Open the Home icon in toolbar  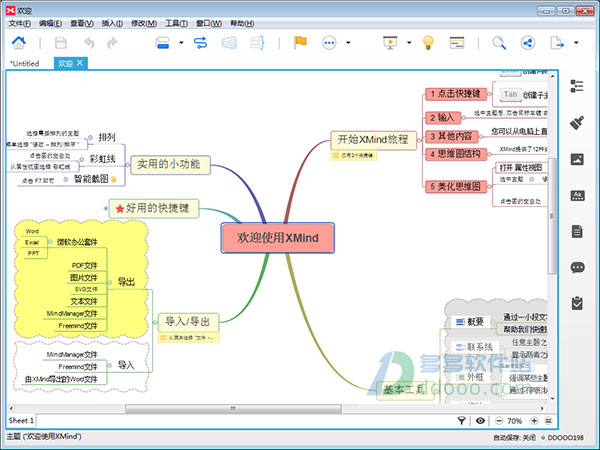coord(18,42)
